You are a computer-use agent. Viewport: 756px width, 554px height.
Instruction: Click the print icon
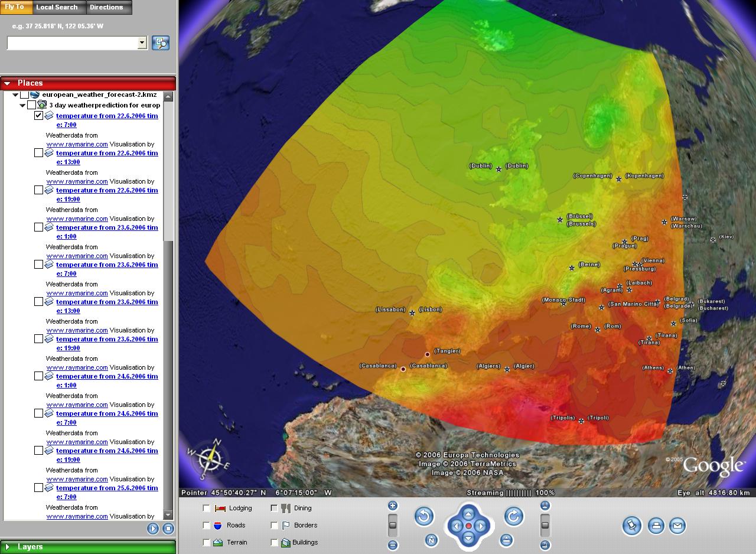click(x=656, y=525)
